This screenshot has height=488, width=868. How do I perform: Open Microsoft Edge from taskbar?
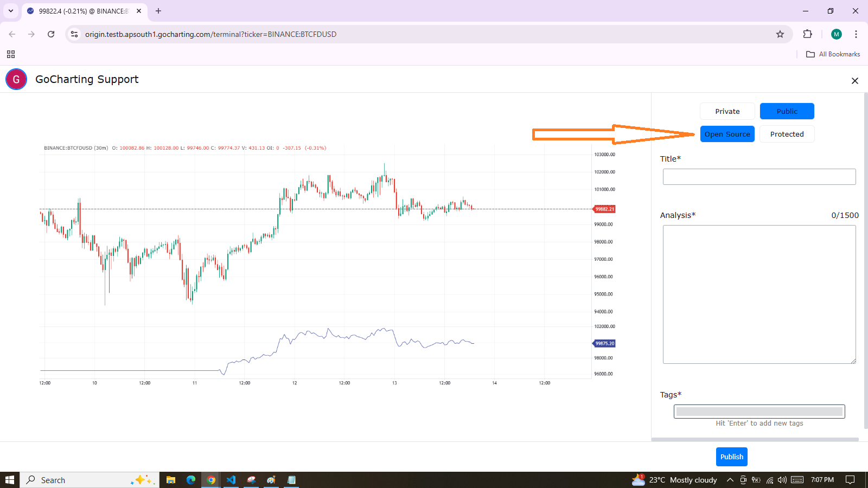(x=191, y=480)
